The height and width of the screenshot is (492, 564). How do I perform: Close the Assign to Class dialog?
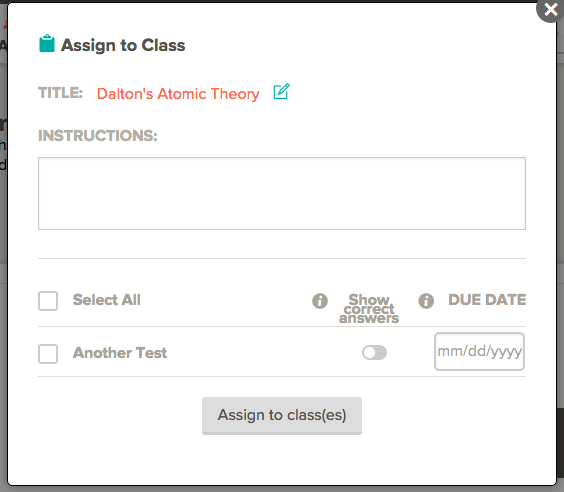550,10
